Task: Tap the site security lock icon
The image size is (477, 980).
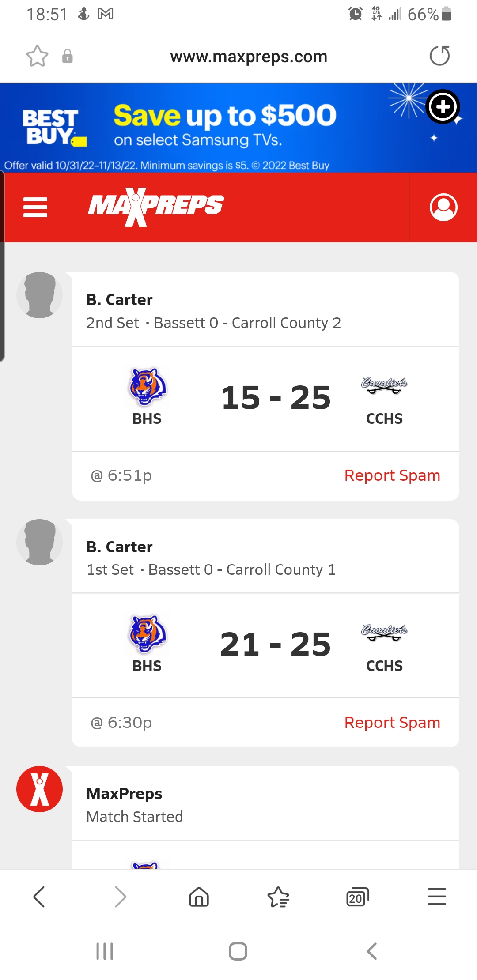Action: coord(68,57)
